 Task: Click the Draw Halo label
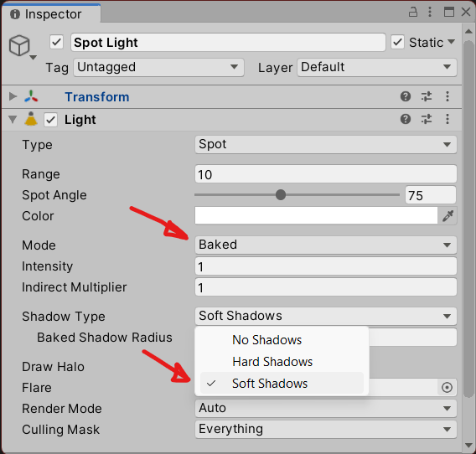coord(53,367)
